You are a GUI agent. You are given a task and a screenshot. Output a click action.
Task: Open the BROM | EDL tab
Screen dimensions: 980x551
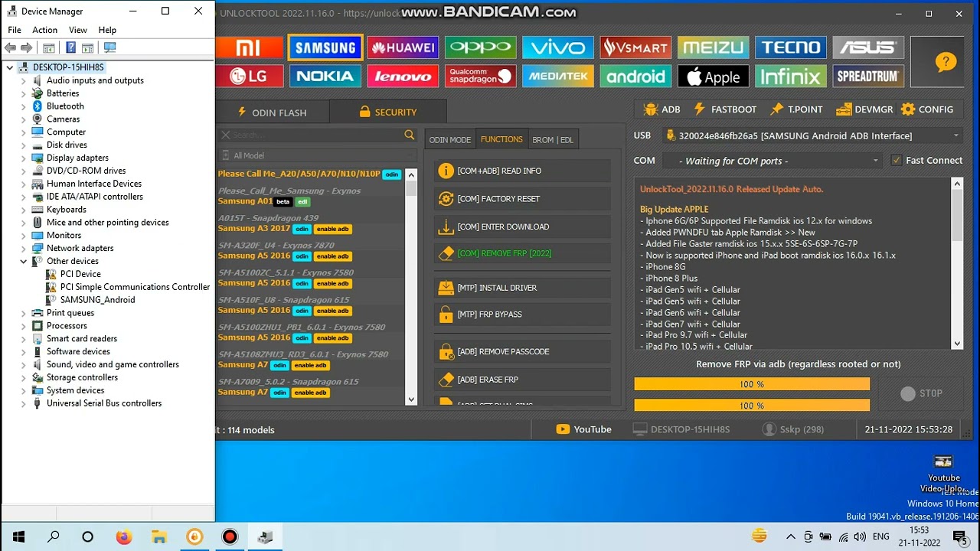pyautogui.click(x=553, y=140)
